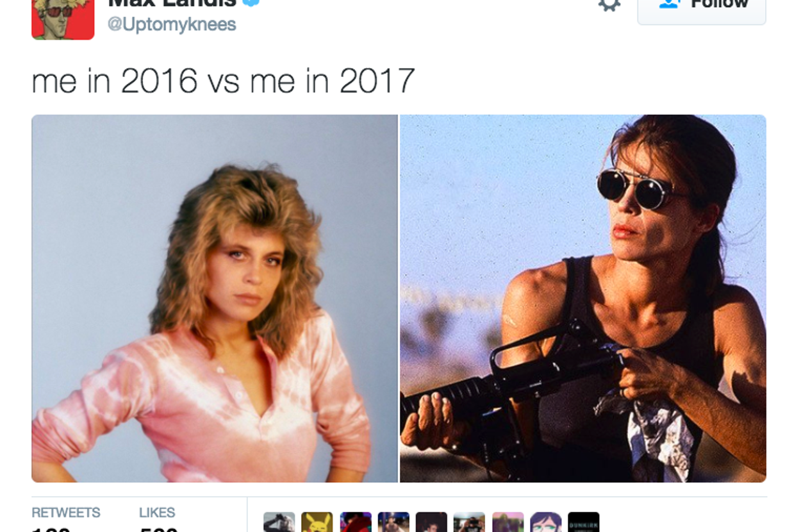The image size is (801, 532).
Task: Open the black Dunkirk avatar profile
Action: (584, 522)
